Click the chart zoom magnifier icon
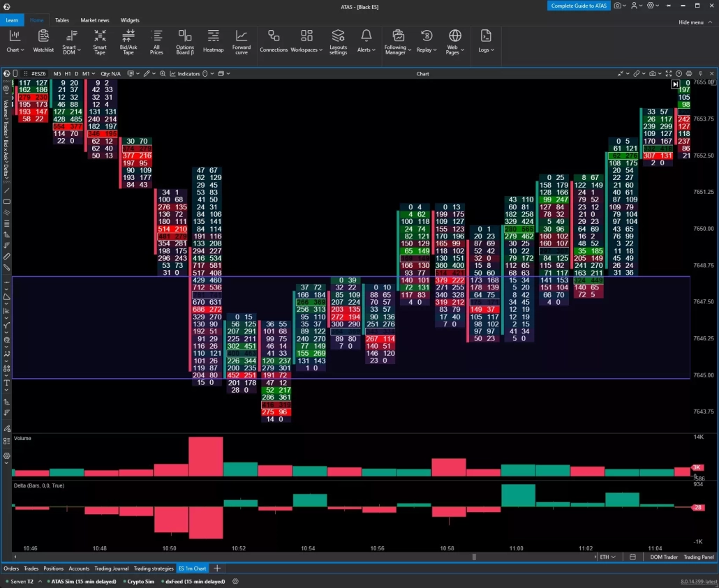The height and width of the screenshot is (588, 719). tap(163, 73)
